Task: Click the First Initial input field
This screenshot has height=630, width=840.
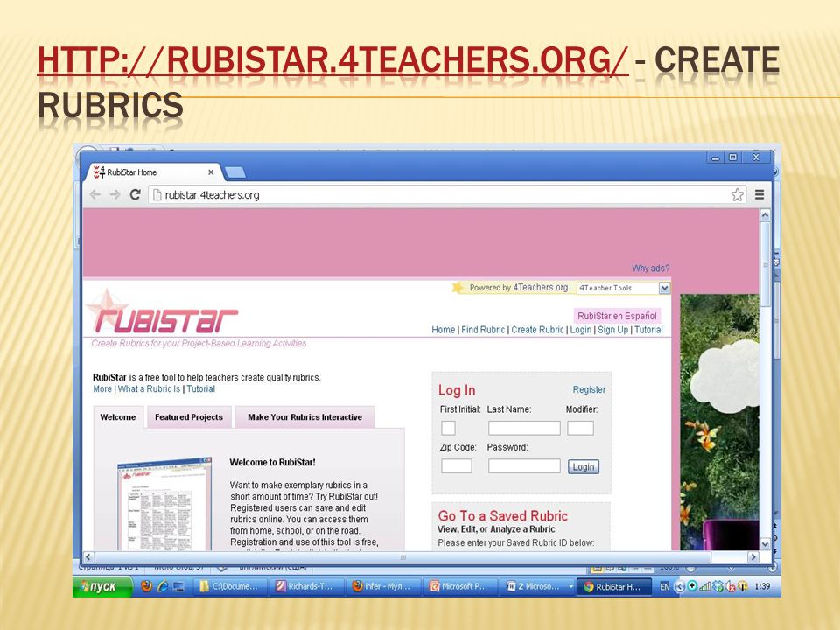Action: click(x=448, y=428)
